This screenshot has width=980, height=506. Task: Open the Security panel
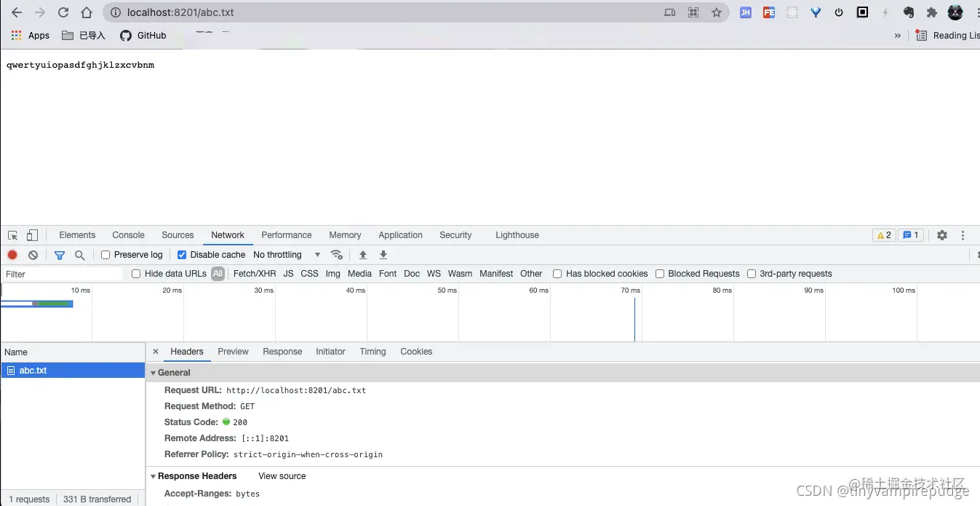pyautogui.click(x=455, y=235)
